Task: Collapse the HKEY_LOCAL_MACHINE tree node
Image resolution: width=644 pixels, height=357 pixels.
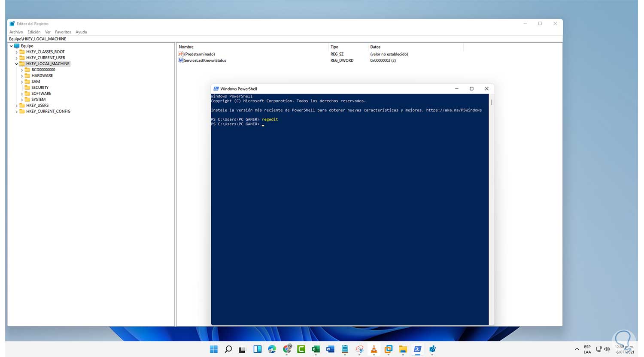Action: [x=17, y=64]
